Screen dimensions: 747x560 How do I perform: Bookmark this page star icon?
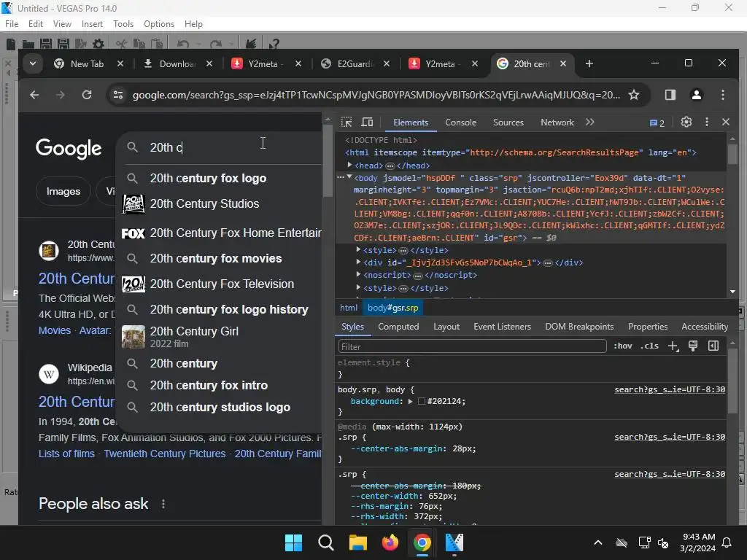634,95
